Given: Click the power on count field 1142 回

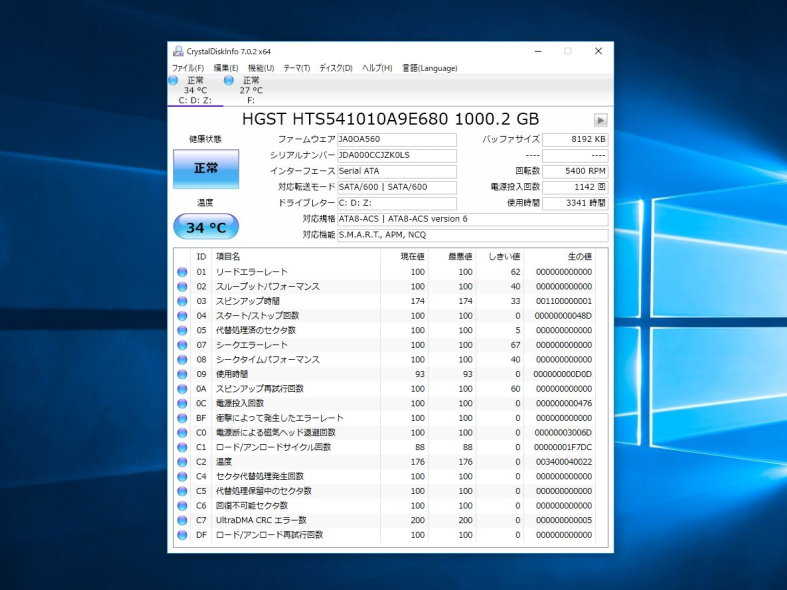Looking at the screenshot, I should tap(575, 187).
